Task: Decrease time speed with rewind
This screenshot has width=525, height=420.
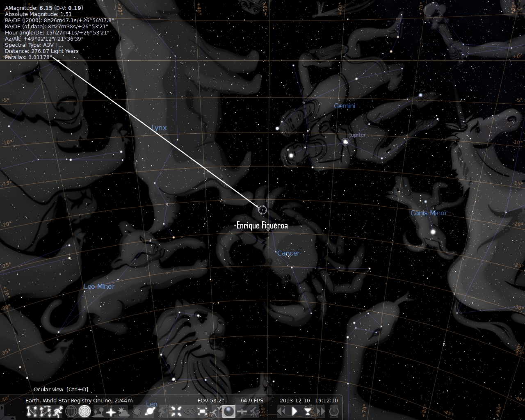Action: coord(281,411)
